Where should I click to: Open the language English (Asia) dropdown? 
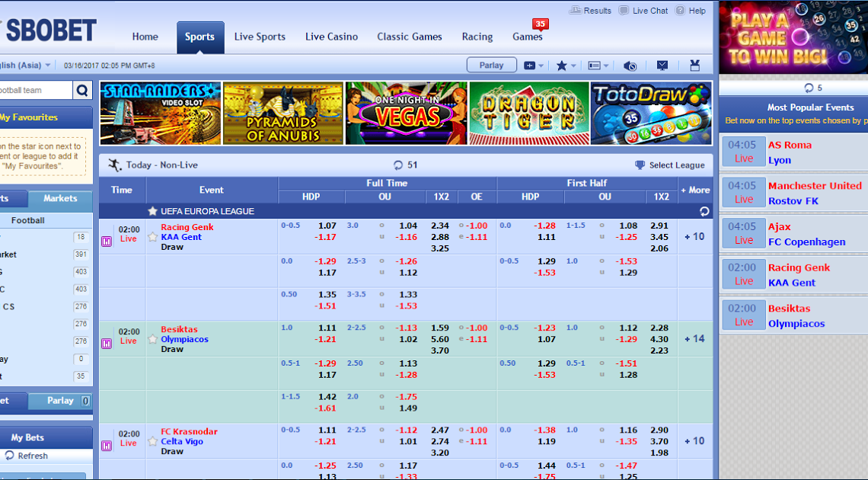(x=25, y=66)
